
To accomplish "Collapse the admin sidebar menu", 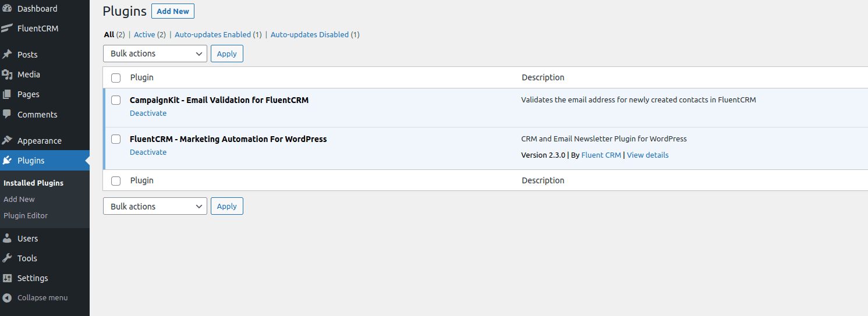I will pos(45,298).
